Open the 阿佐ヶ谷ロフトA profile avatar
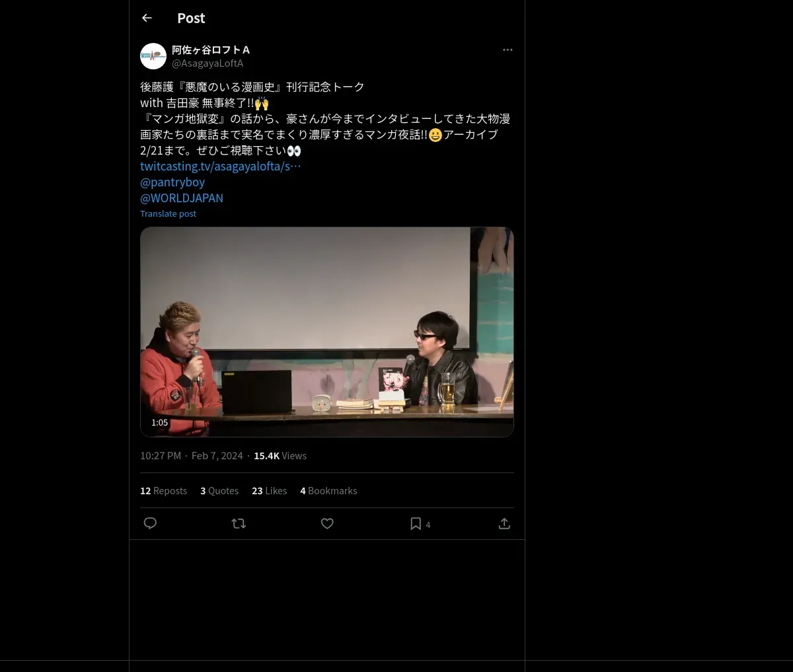Viewport: 793px width, 672px height. [153, 56]
